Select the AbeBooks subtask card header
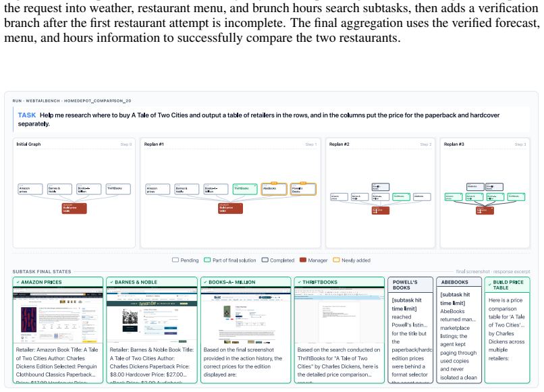This screenshot has height=392, width=544. [459, 282]
